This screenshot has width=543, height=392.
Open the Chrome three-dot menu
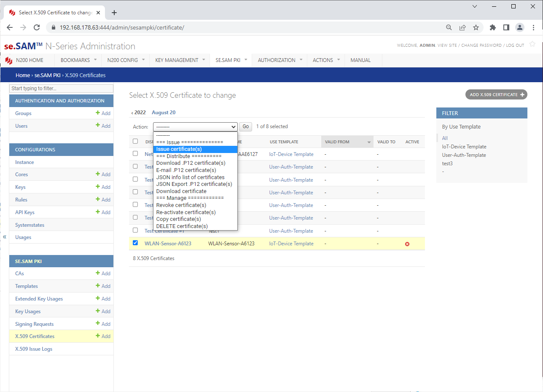533,27
